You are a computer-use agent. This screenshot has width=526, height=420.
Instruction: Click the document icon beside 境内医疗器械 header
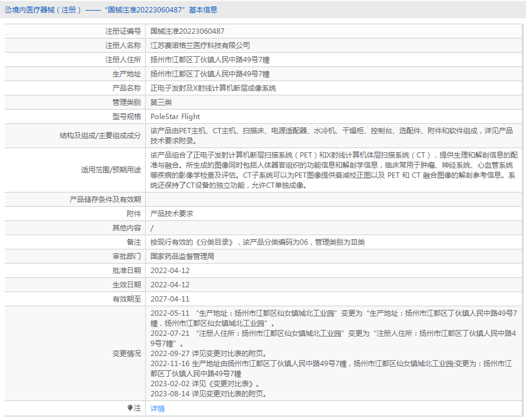click(8, 9)
